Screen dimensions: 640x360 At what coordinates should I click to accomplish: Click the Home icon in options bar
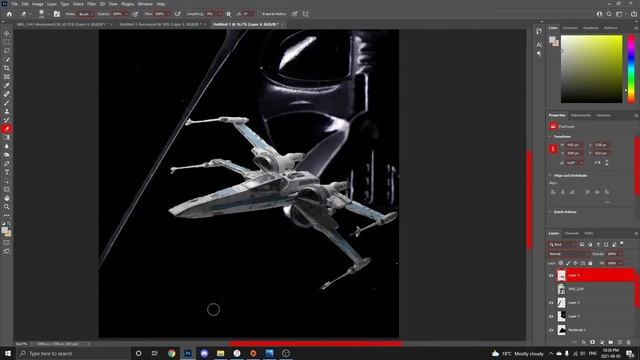click(x=9, y=14)
